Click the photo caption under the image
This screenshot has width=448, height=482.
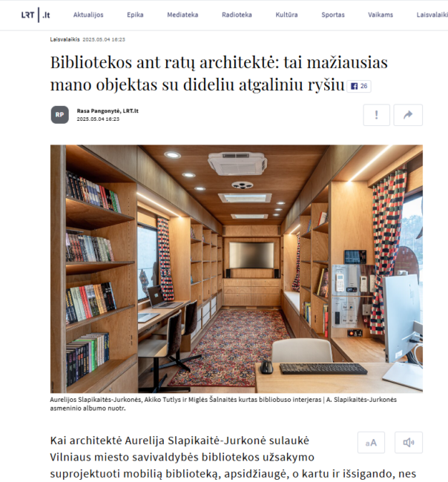(223, 404)
